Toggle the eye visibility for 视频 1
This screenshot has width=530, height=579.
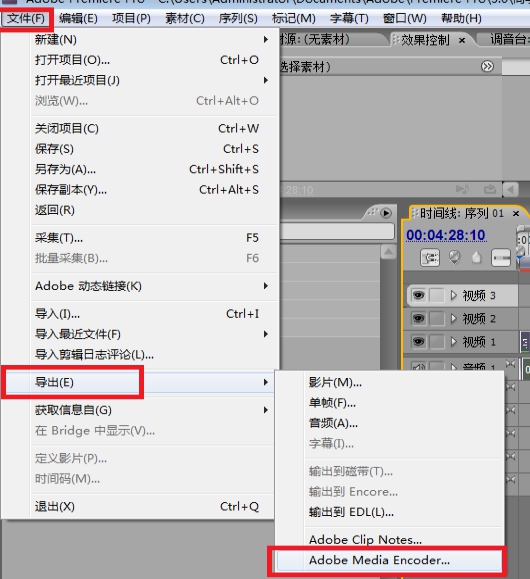tap(418, 342)
